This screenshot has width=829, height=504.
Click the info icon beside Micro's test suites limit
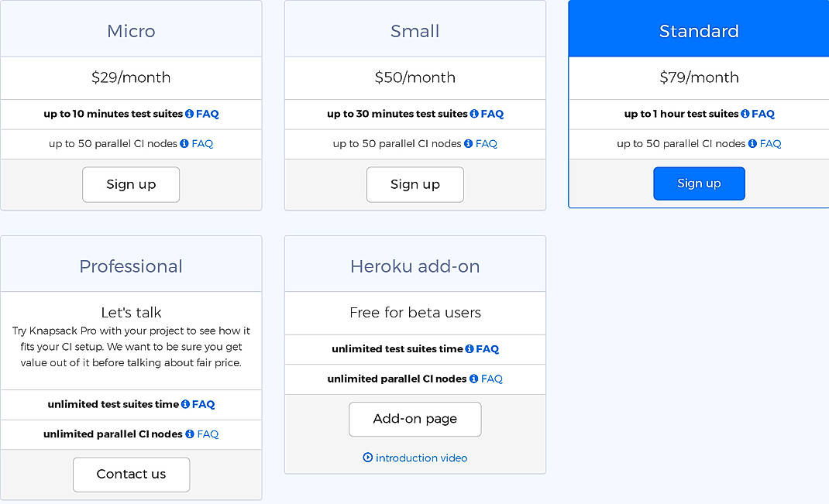(188, 114)
